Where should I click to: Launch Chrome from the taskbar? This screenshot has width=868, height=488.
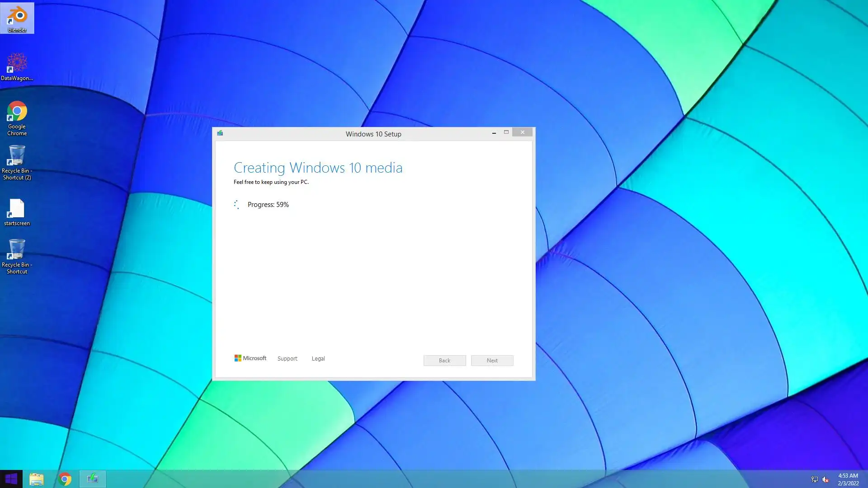click(65, 479)
